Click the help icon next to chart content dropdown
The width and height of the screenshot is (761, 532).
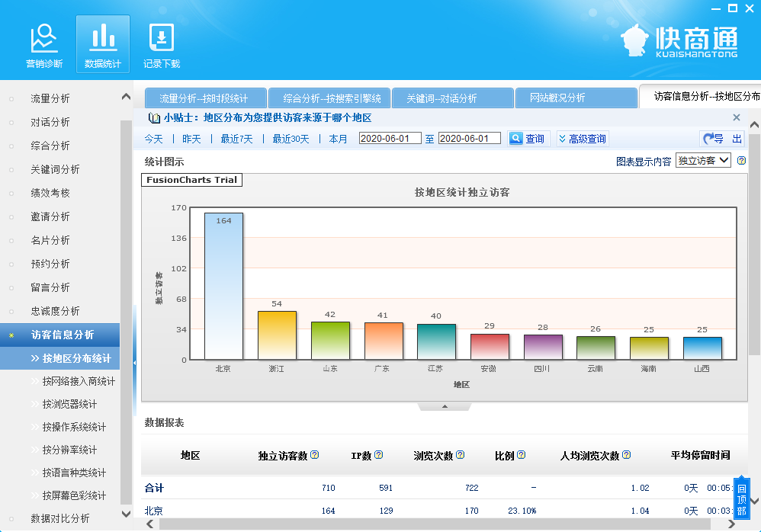click(741, 161)
